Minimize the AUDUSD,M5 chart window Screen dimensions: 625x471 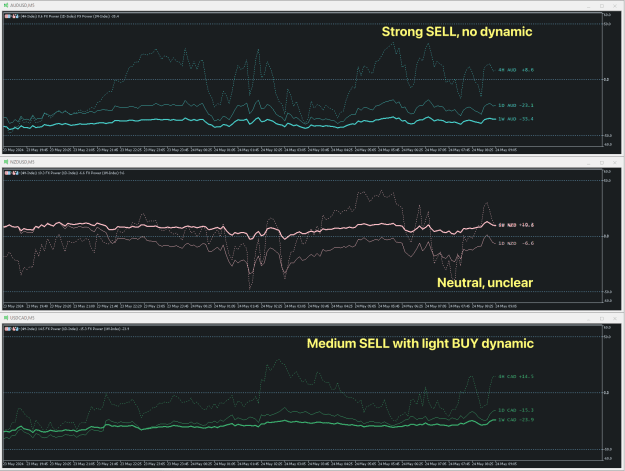pyautogui.click(x=589, y=6)
